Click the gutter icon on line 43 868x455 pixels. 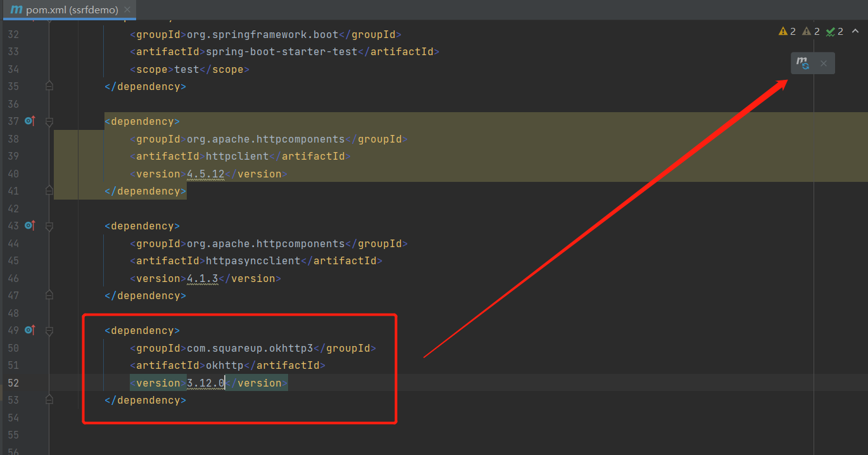click(x=29, y=226)
